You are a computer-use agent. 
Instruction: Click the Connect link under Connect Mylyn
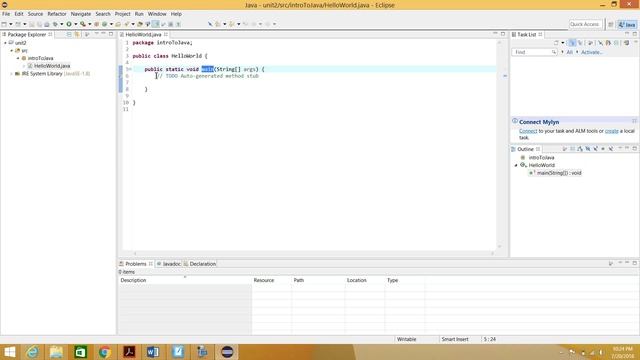tap(528, 131)
